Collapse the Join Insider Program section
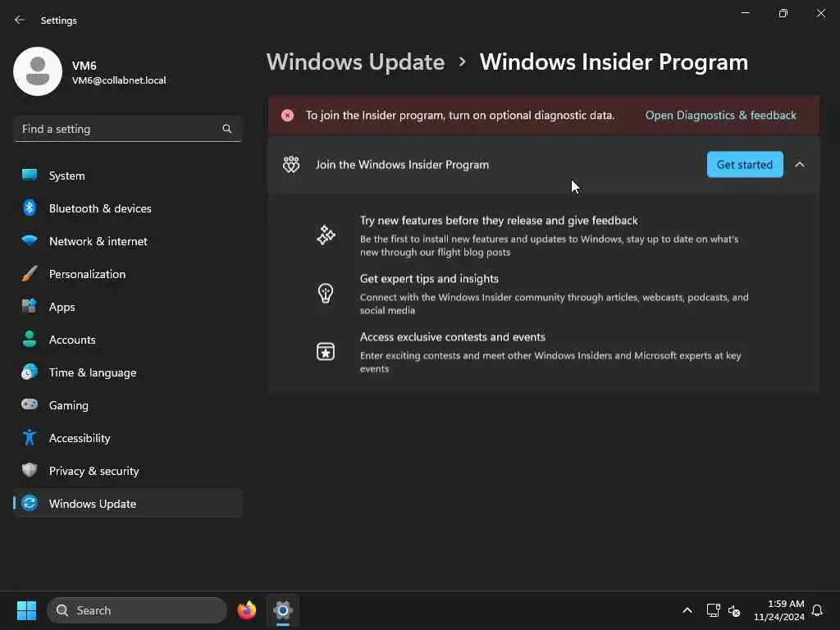Viewport: 840px width, 630px height. pyautogui.click(x=800, y=164)
